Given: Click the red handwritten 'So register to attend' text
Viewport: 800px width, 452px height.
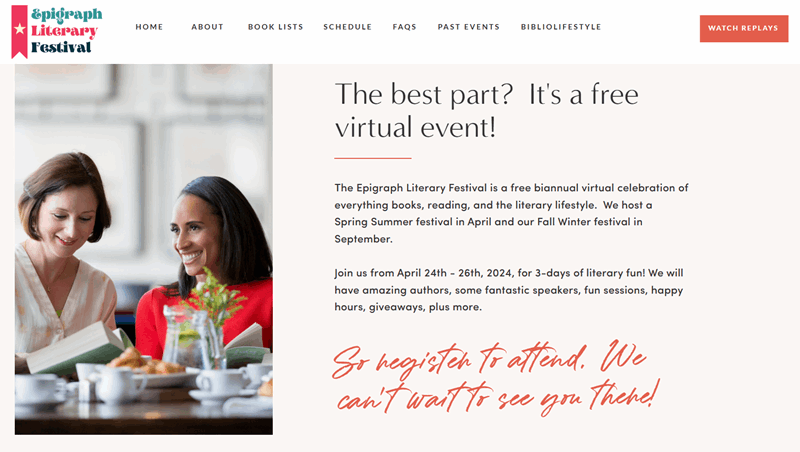Looking at the screenshot, I should pyautogui.click(x=496, y=378).
